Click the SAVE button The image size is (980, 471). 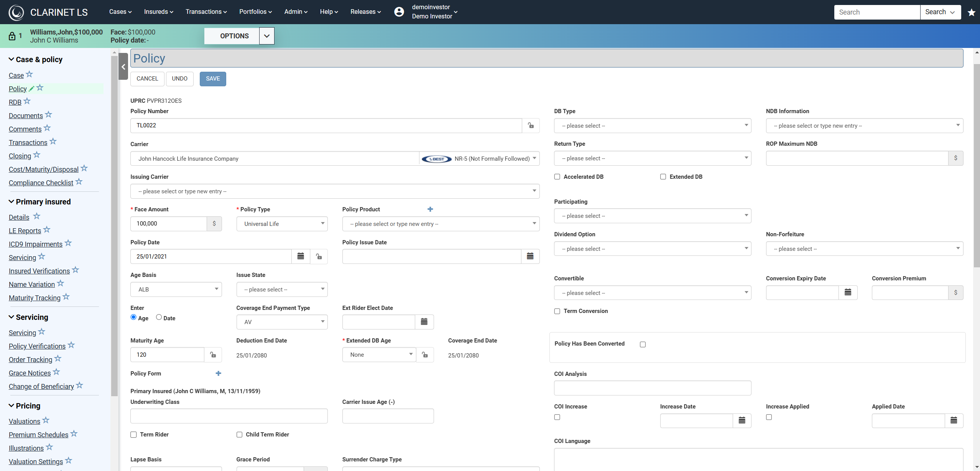coord(213,79)
